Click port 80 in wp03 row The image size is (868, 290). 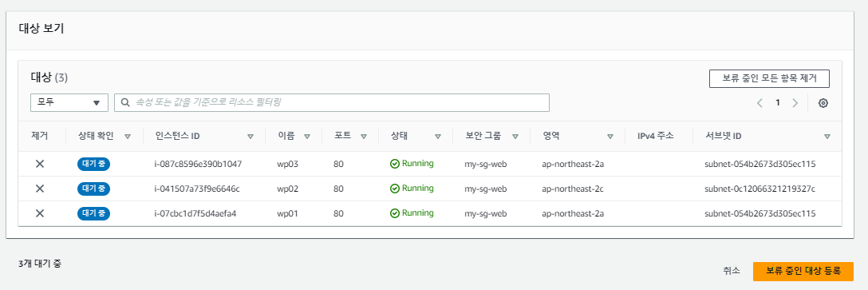(x=339, y=164)
